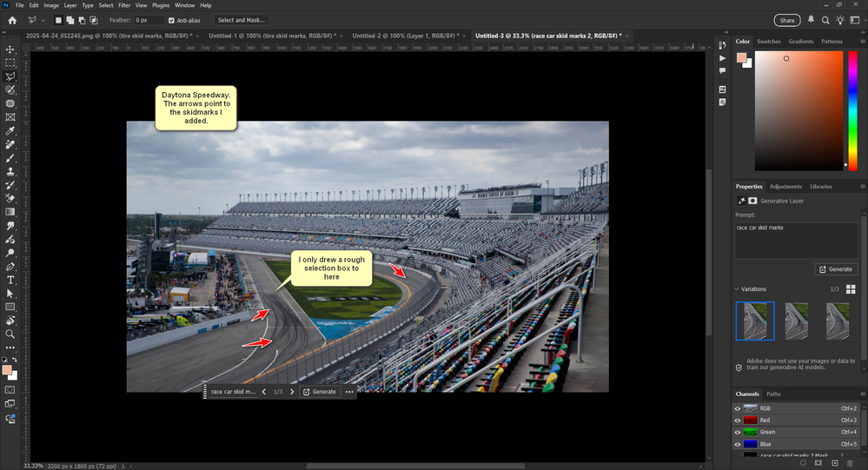Switch to the Paths tab
Screen dimensions: 868x470
click(x=773, y=394)
